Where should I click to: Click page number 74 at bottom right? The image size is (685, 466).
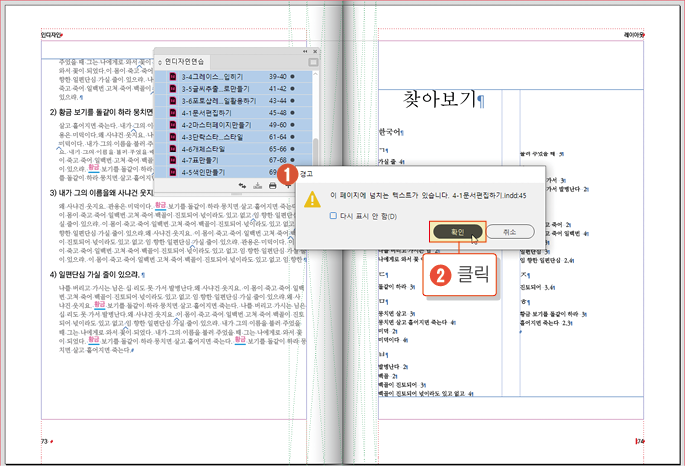coord(640,441)
